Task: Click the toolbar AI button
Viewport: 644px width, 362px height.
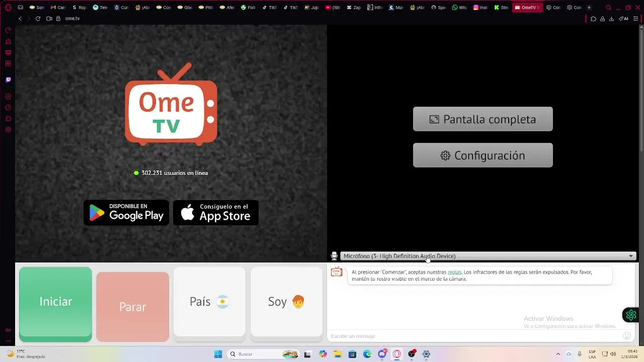Action: [623, 19]
